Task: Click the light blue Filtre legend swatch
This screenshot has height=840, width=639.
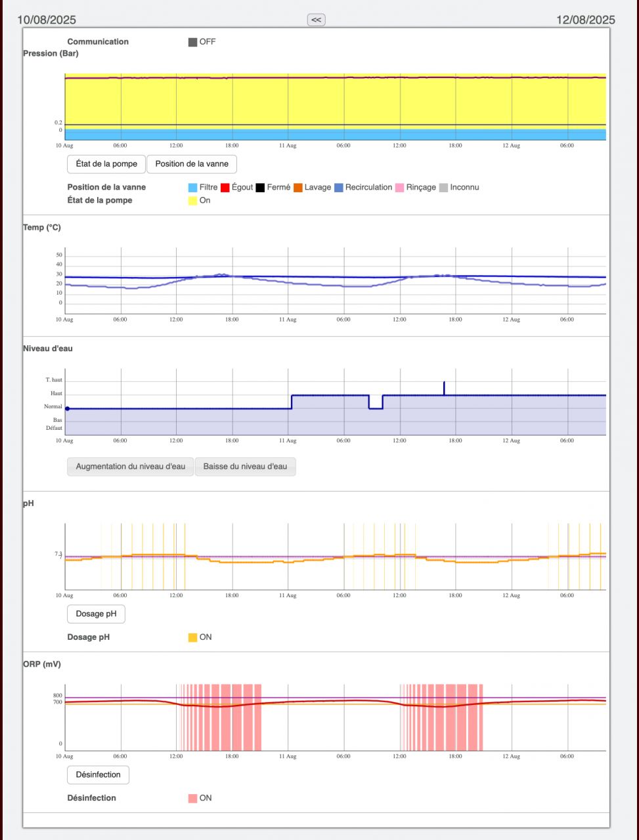Action: pyautogui.click(x=192, y=188)
